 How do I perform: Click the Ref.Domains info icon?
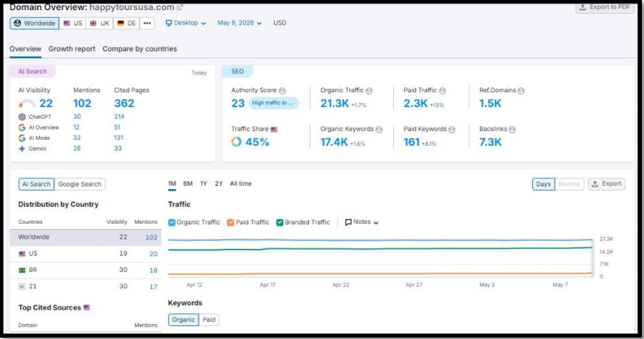coord(521,91)
